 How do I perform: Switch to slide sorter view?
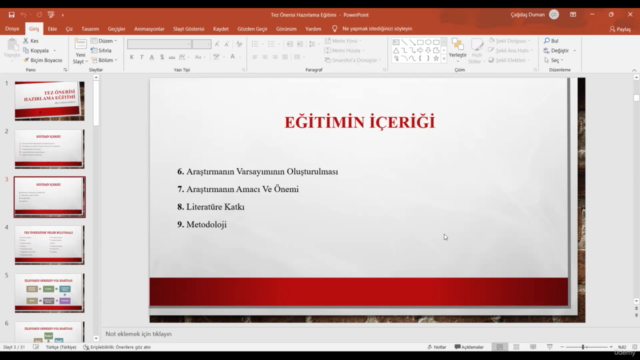point(516,347)
